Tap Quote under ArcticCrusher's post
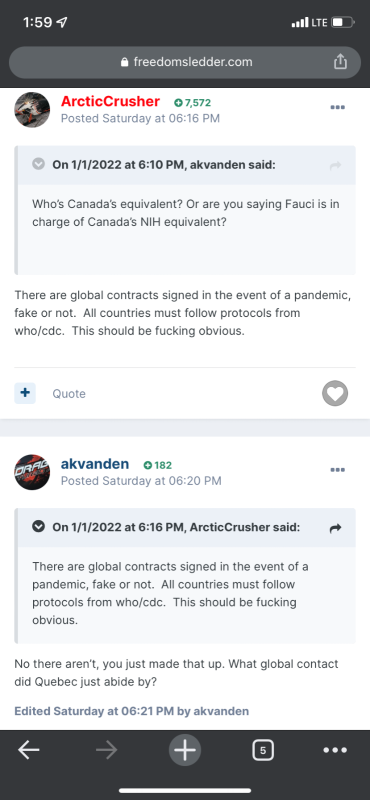The image size is (370, 800). pos(69,394)
